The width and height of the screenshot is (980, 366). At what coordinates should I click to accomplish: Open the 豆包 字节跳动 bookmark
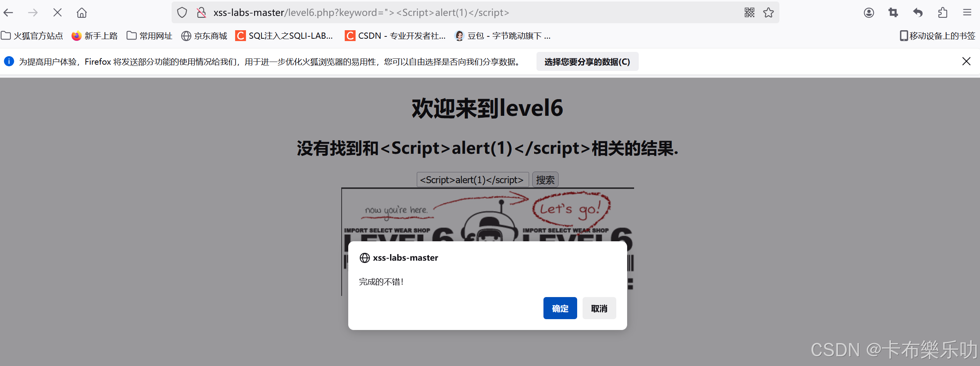502,36
